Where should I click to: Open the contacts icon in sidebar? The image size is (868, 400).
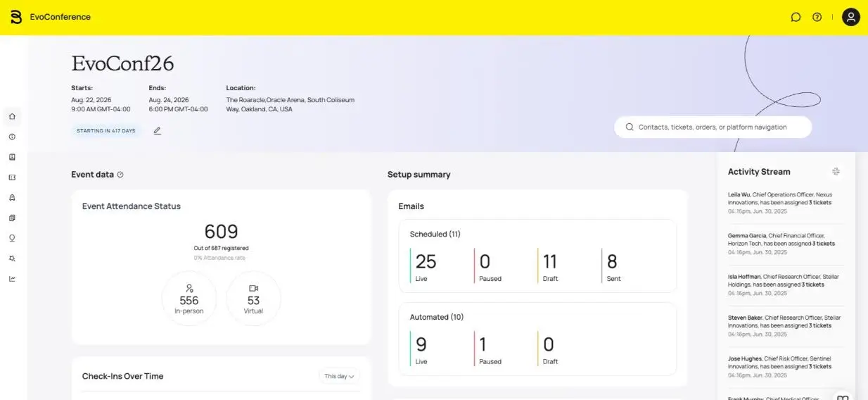12,157
